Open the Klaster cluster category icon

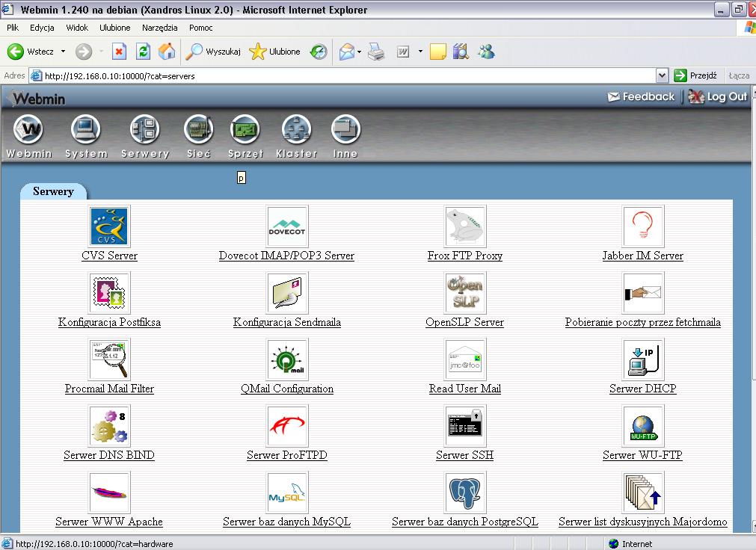tap(297, 129)
